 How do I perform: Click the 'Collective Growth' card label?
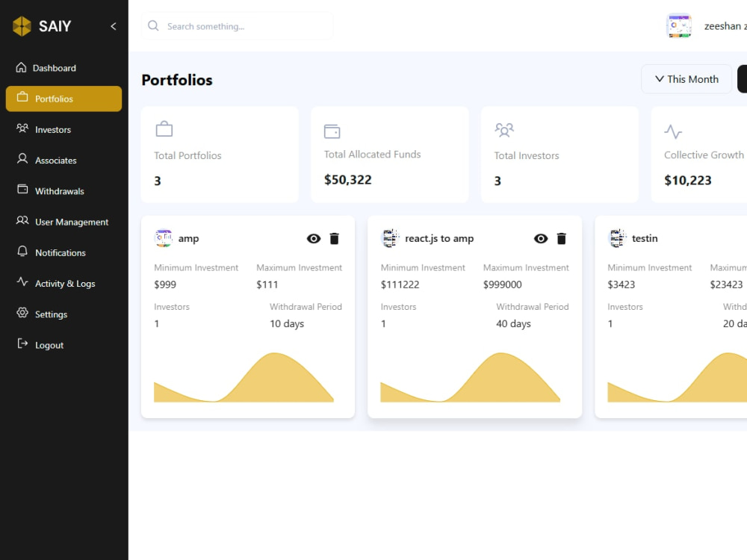704,155
